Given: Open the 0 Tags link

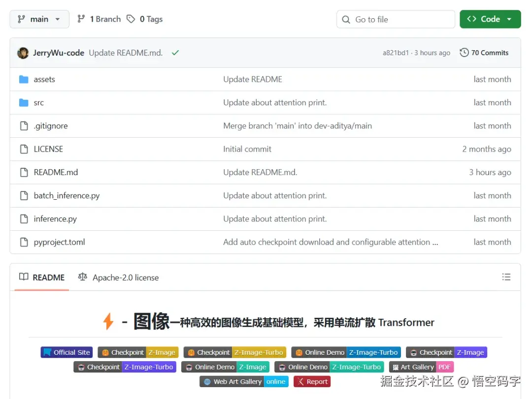Looking at the screenshot, I should pyautogui.click(x=151, y=19).
